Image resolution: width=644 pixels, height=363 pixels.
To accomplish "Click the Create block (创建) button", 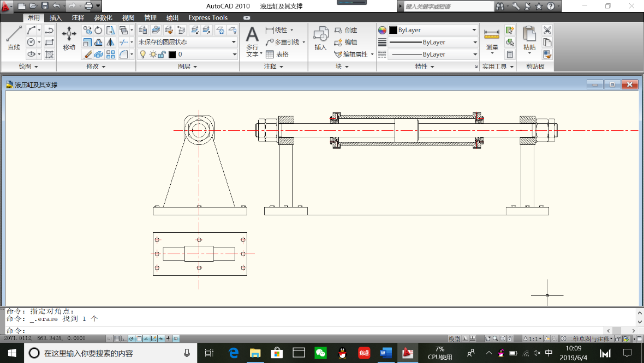I will tap(345, 30).
